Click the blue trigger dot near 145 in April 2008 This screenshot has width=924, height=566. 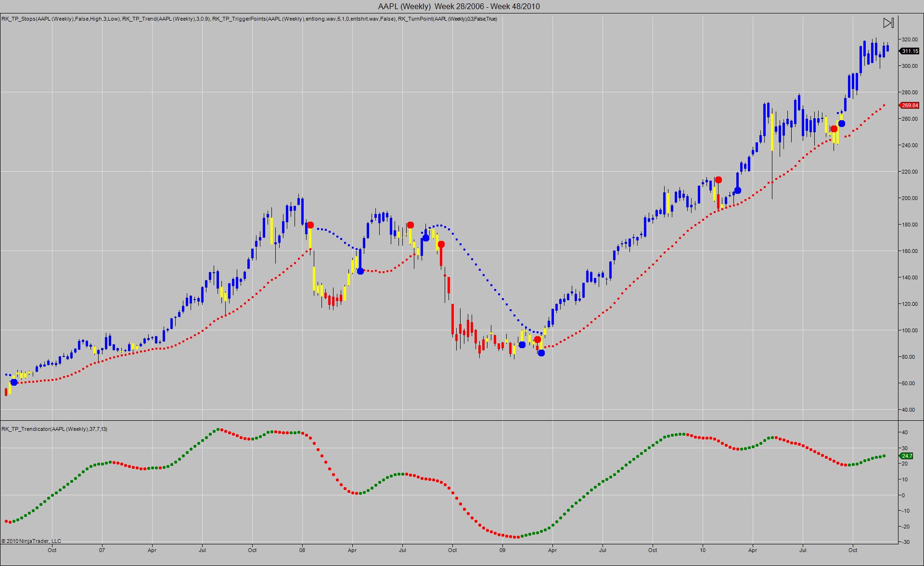[360, 271]
